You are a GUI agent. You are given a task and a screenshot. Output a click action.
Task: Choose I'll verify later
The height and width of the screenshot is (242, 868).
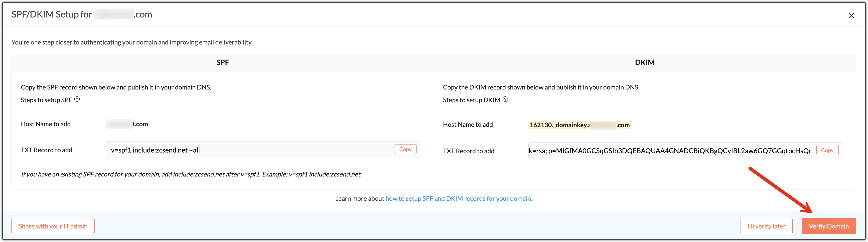pyautogui.click(x=766, y=226)
